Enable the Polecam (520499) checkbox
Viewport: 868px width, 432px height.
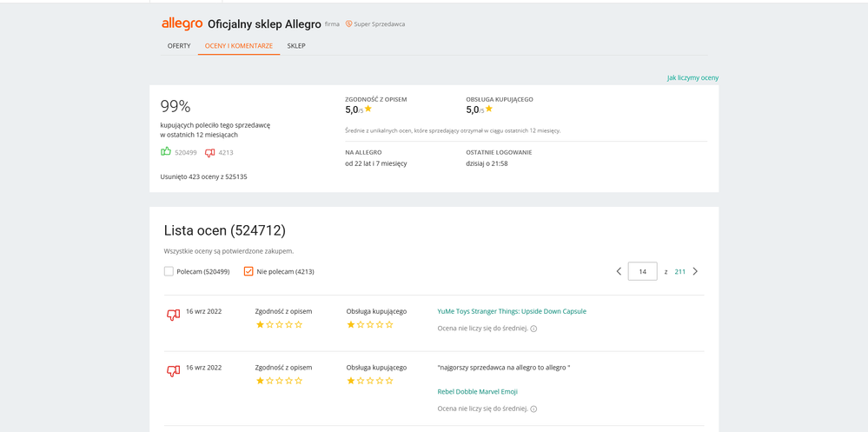(169, 271)
